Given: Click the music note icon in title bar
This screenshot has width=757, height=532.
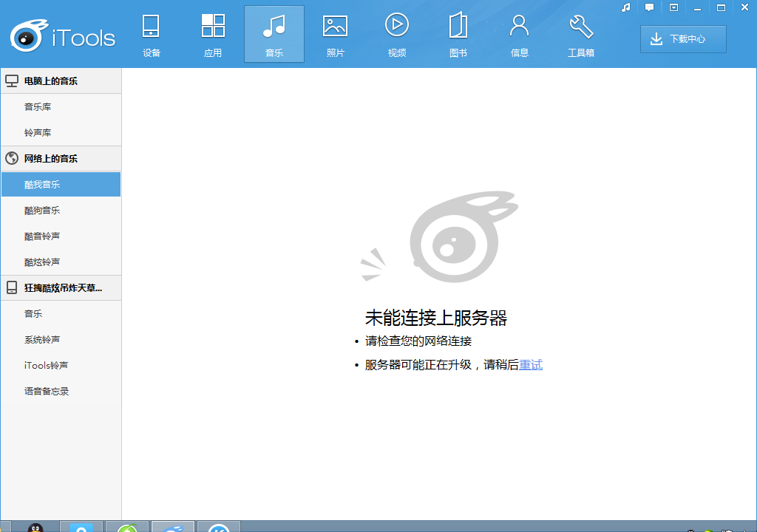Looking at the screenshot, I should pos(626,7).
